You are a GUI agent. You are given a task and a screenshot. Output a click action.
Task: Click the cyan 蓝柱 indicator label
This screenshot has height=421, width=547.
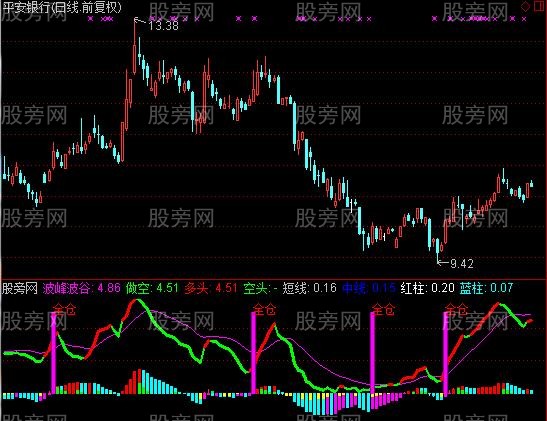tap(472, 288)
